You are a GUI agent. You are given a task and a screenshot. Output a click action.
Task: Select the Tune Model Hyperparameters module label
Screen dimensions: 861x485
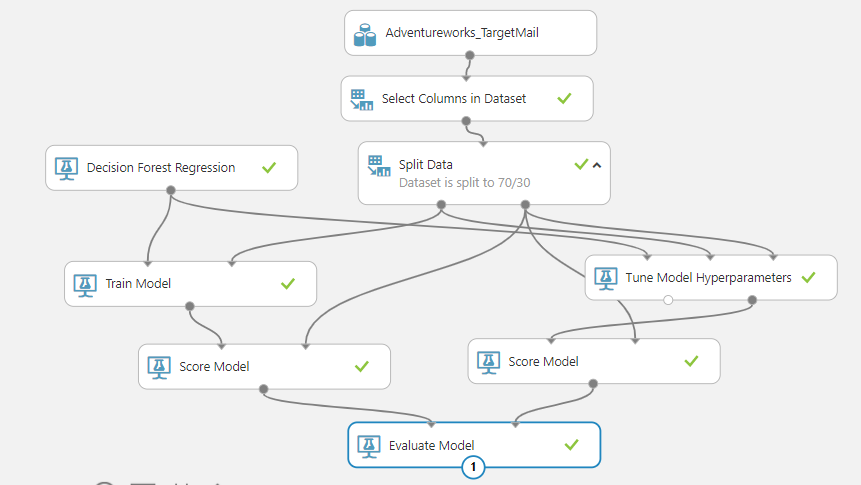(709, 278)
